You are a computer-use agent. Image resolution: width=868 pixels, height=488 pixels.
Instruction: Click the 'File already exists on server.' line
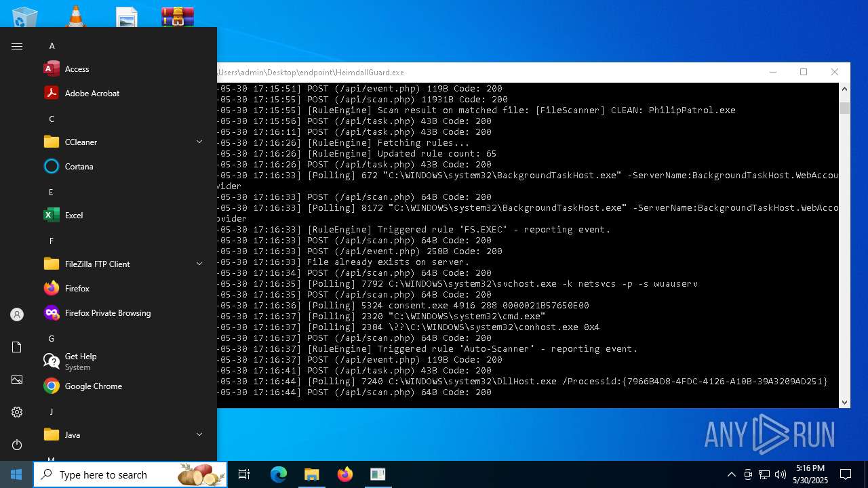tap(344, 262)
